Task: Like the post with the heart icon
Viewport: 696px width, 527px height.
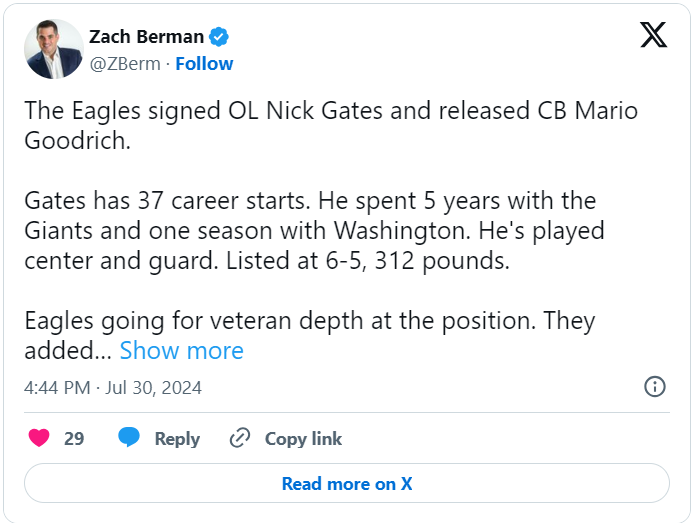Action: (x=39, y=438)
